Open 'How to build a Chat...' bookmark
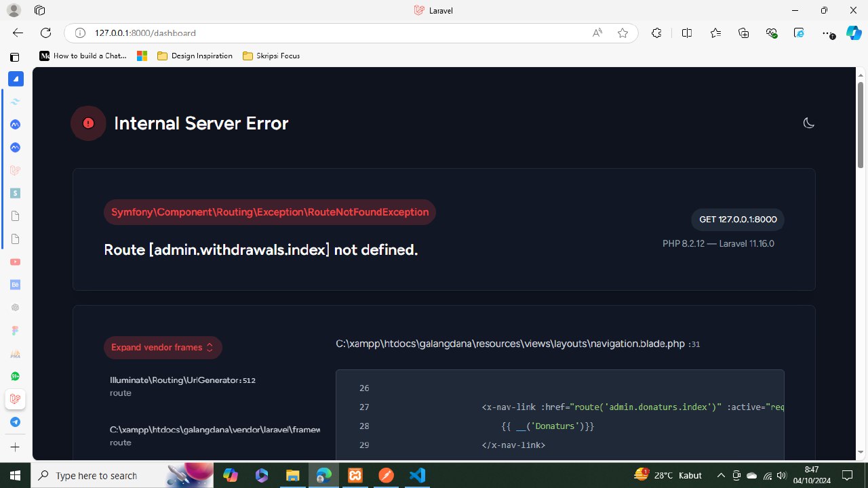This screenshot has width=868, height=488. [83, 56]
